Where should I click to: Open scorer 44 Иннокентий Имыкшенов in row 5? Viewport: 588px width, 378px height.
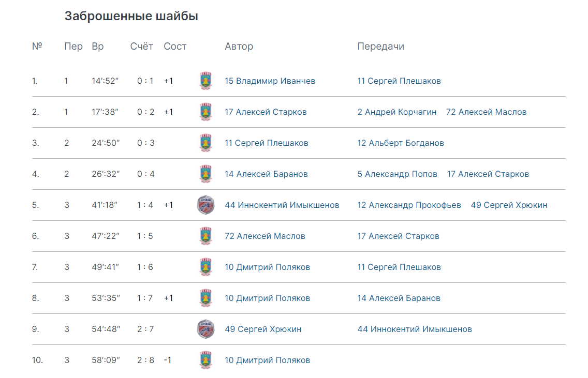(282, 205)
